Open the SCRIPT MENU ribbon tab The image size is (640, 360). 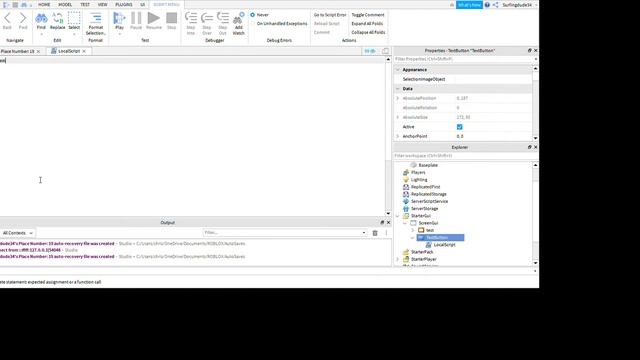click(x=167, y=4)
